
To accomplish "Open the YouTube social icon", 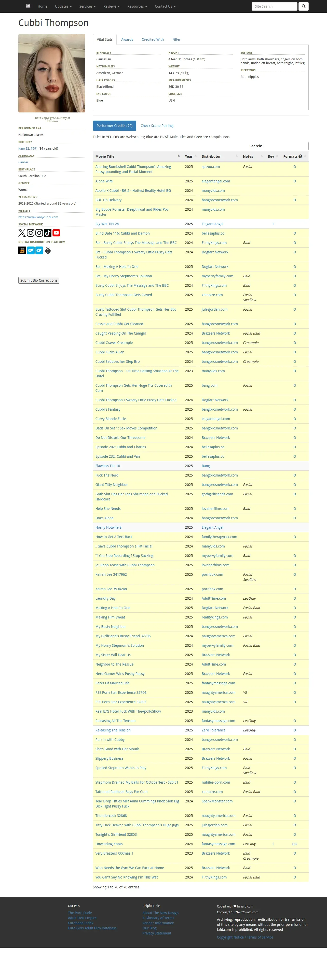I will point(56,233).
